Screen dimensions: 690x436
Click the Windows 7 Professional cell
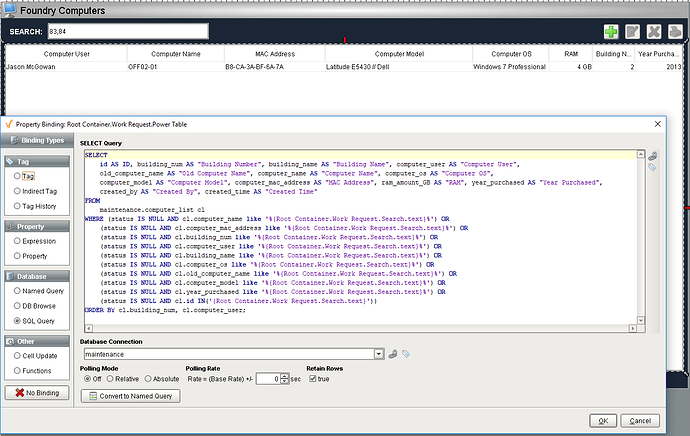510,67
